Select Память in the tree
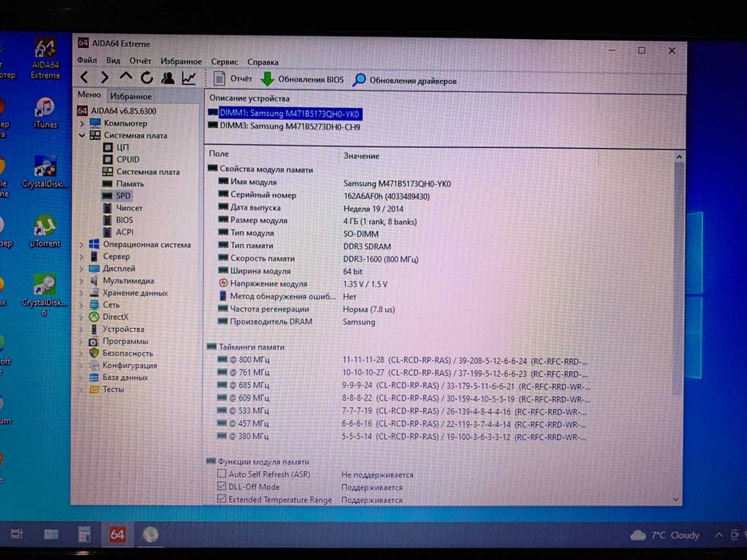 (x=123, y=183)
